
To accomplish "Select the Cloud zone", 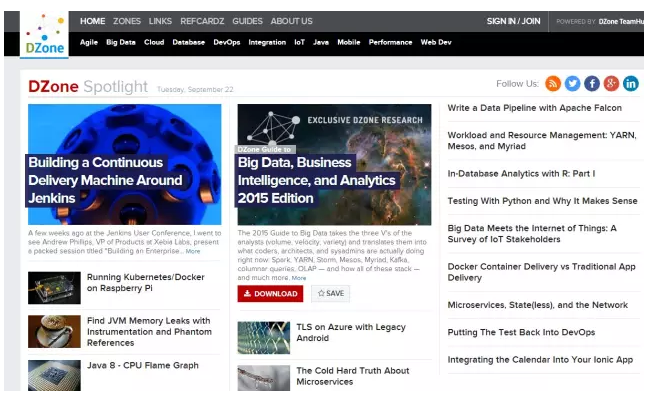I will pos(154,42).
